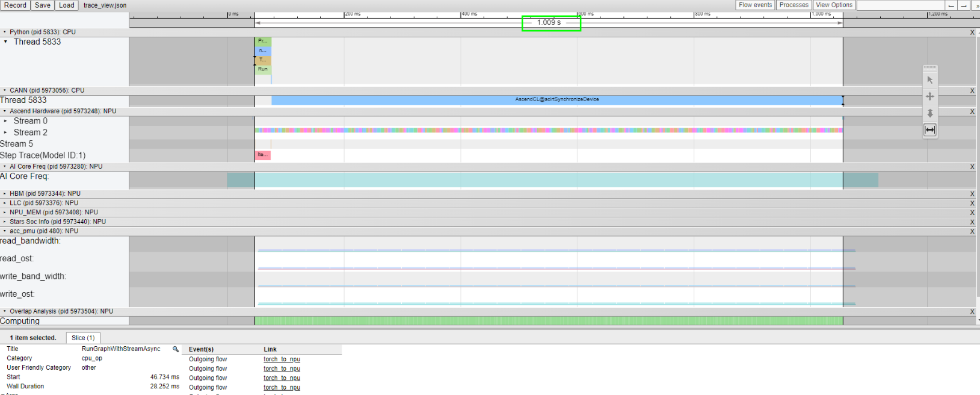Collapse the CANN (pid 5973056): CPU process
The width and height of the screenshot is (980, 395).
click(5, 90)
